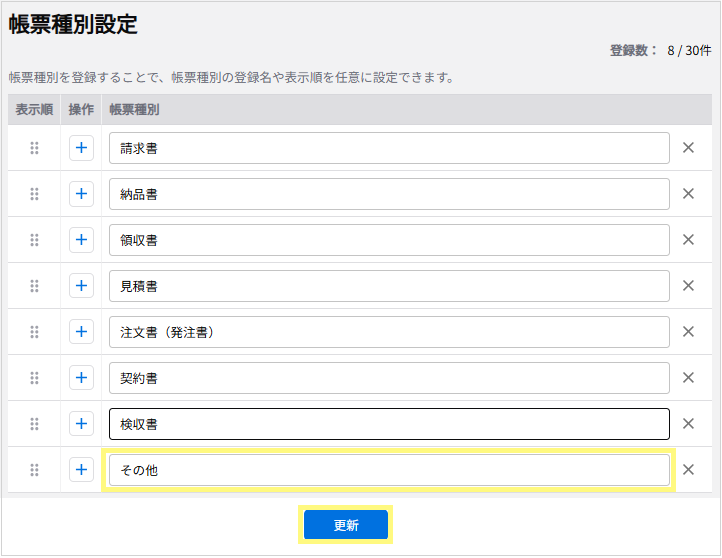Remove the 領収書 row

pyautogui.click(x=688, y=240)
